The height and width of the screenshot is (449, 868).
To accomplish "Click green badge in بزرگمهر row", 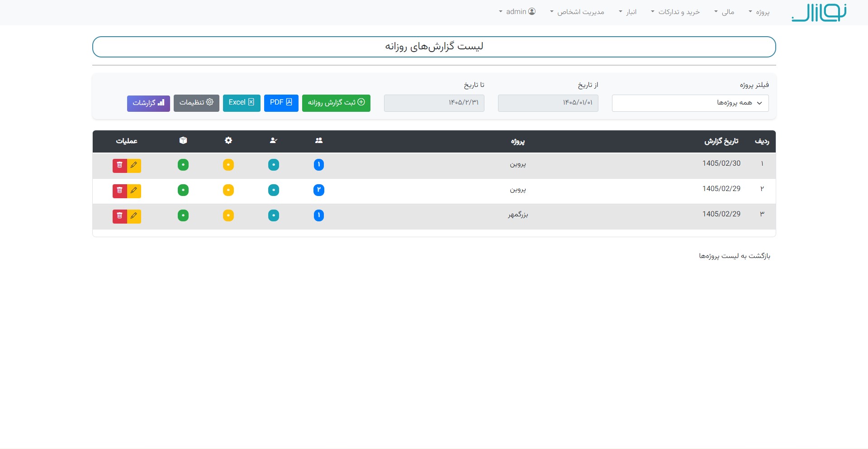I will coord(183,215).
